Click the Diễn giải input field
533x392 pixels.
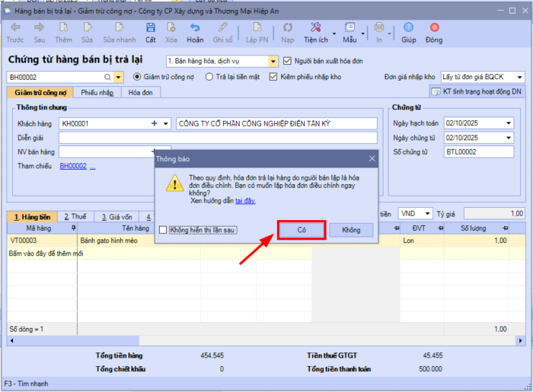tap(218, 138)
